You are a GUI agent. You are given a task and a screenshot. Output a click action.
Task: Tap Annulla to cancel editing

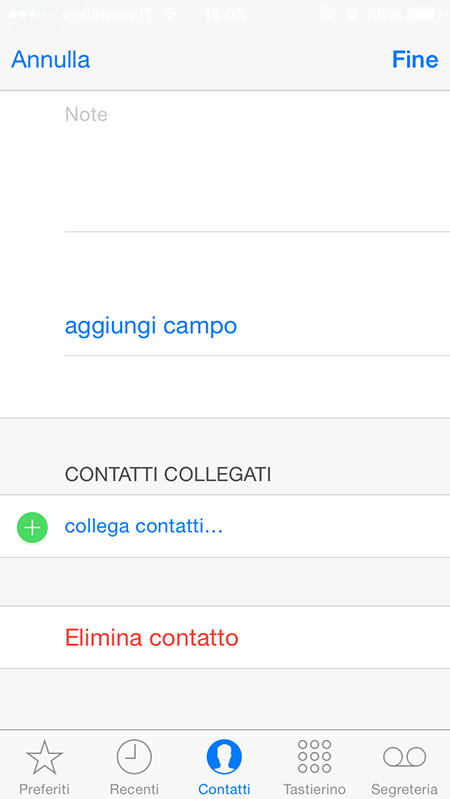pos(50,60)
